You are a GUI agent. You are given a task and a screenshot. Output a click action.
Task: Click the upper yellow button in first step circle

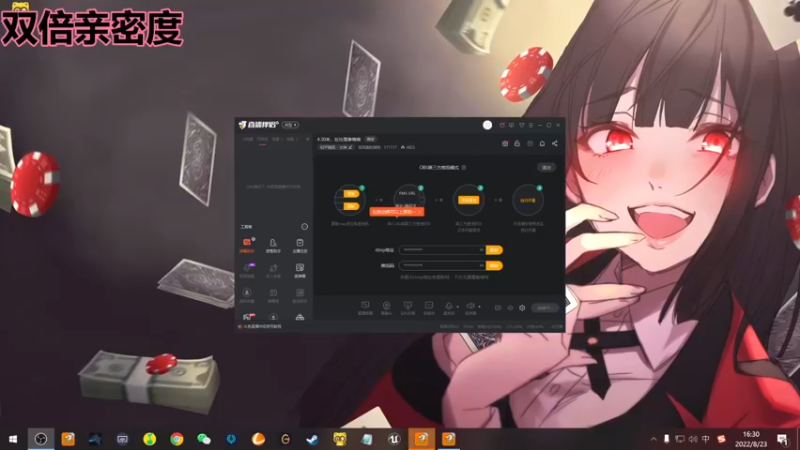point(351,194)
